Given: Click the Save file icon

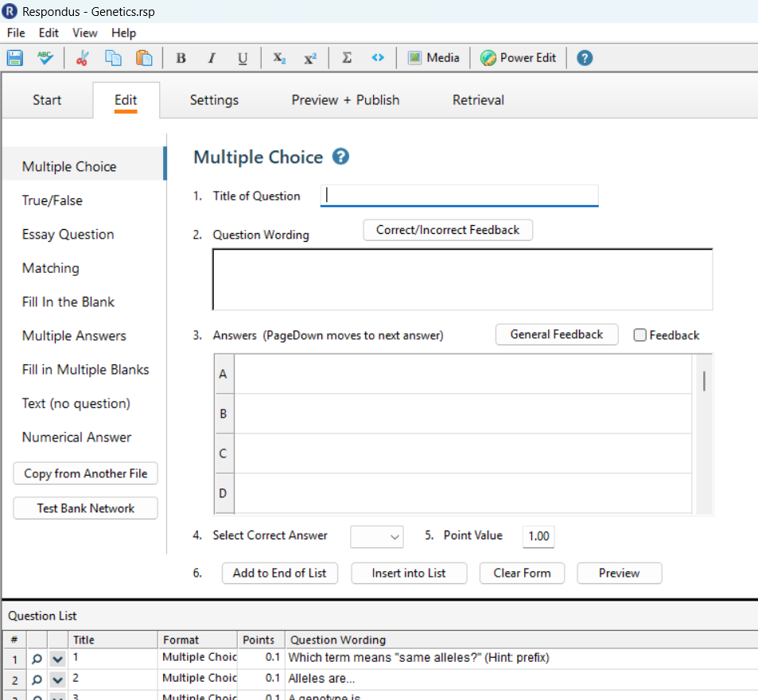Looking at the screenshot, I should 14,57.
